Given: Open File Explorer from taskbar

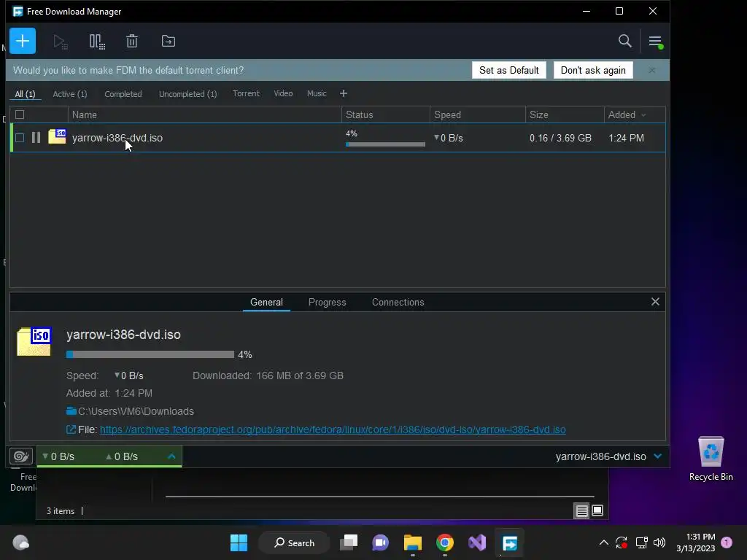Looking at the screenshot, I should pos(413,542).
